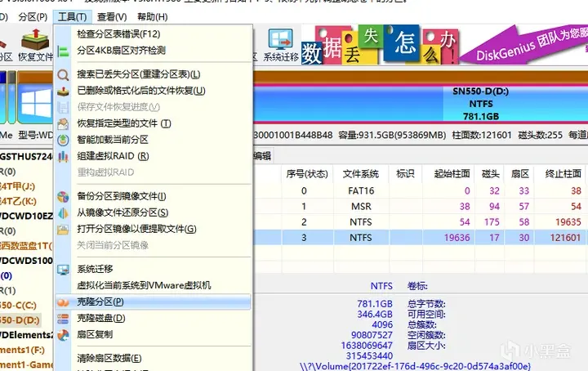588x371 pixels.
Task: Click the 文件系统 column header
Action: tap(361, 174)
